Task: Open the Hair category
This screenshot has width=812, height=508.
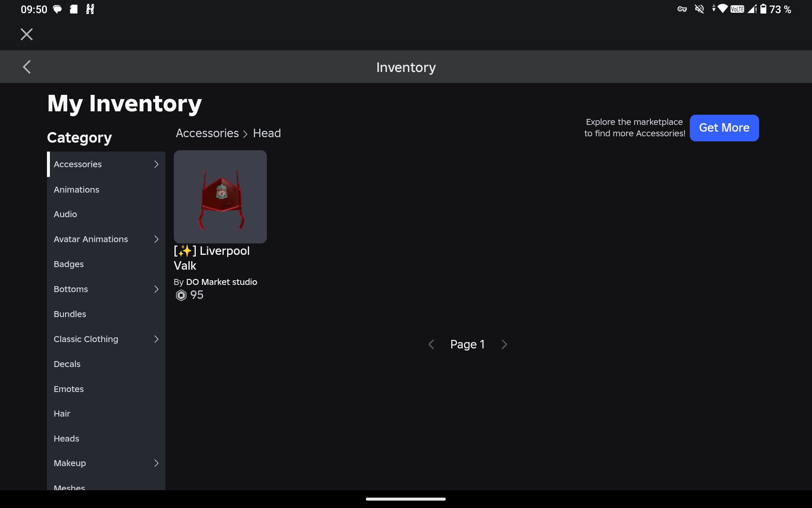Action: (x=106, y=414)
